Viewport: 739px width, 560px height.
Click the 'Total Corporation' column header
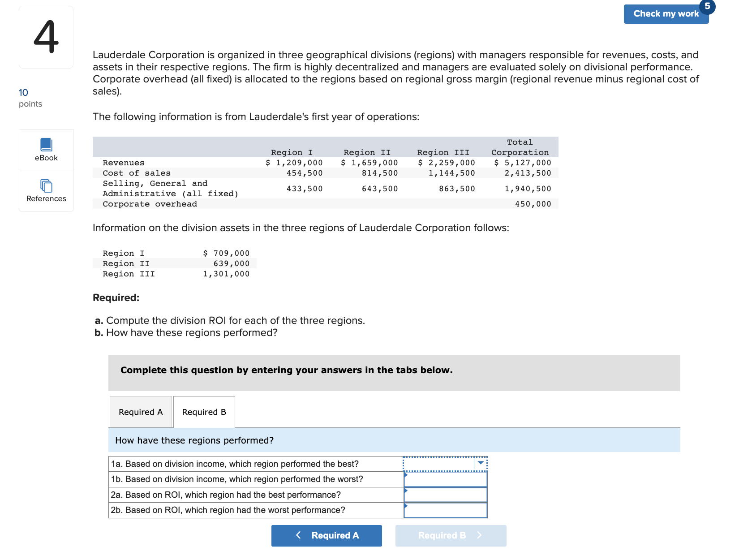(520, 147)
